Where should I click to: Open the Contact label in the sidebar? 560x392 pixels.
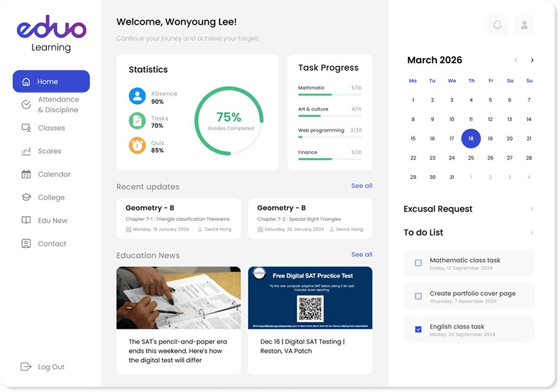pyautogui.click(x=52, y=244)
